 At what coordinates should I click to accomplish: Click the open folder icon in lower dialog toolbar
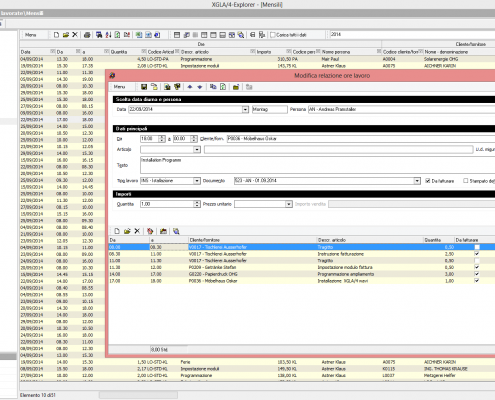[x=127, y=231]
